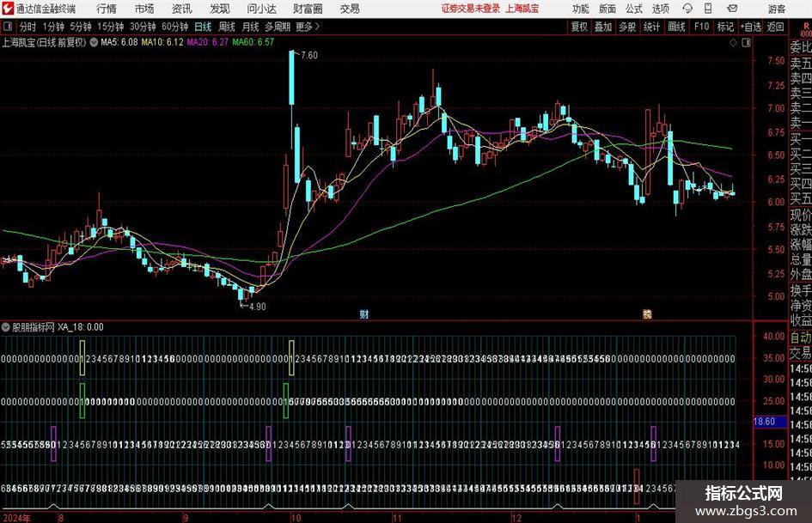Open the 选项 menu
The height and width of the screenshot is (523, 812).
point(660,9)
